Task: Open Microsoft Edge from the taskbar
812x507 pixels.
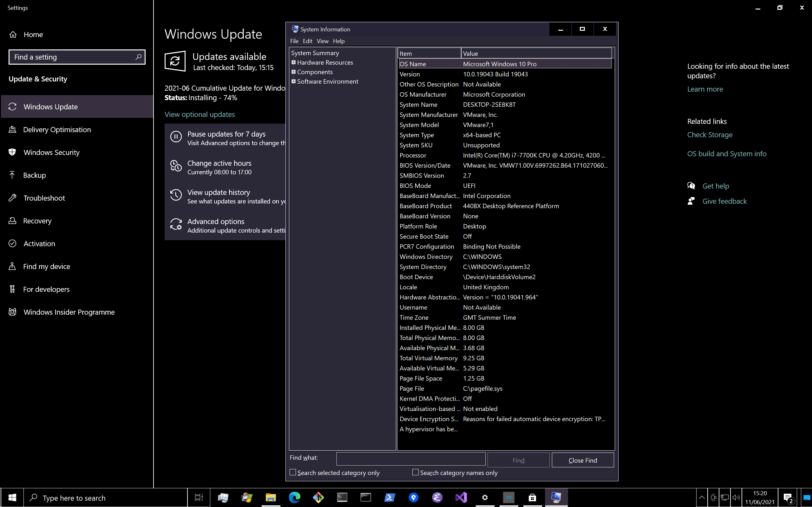Action: [x=294, y=497]
